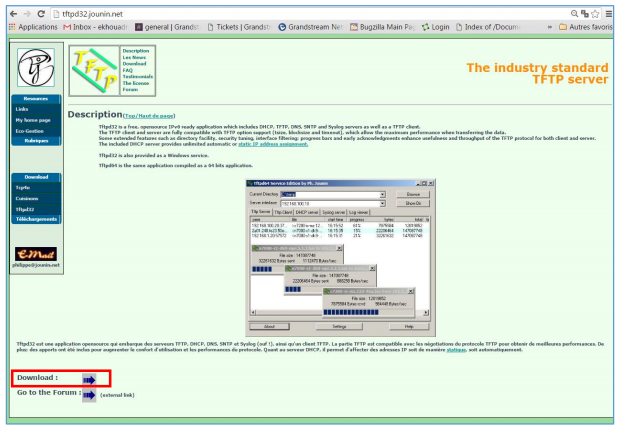Click the Tftpd64 application screenshot image
Image resolution: width=617 pixels, height=432 pixels.
[340, 258]
